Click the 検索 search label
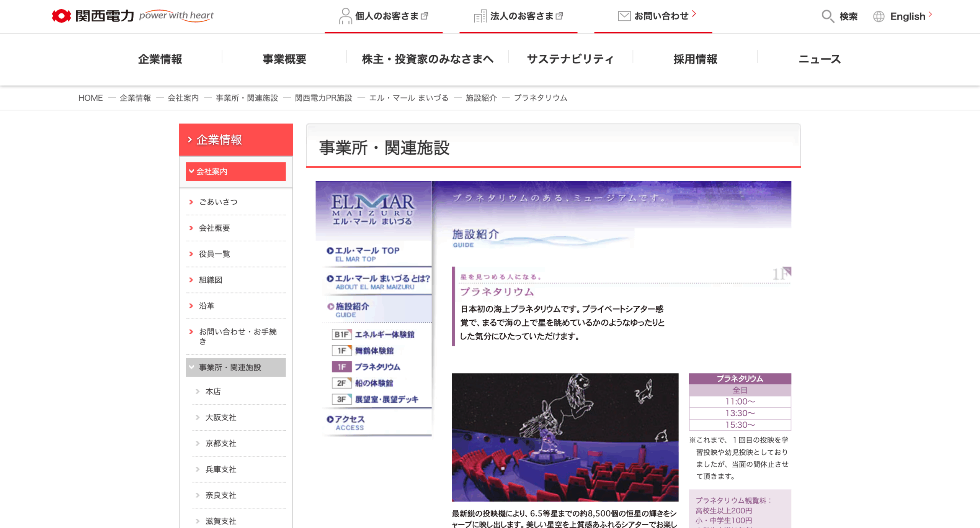Image resolution: width=980 pixels, height=528 pixels. coord(849,16)
